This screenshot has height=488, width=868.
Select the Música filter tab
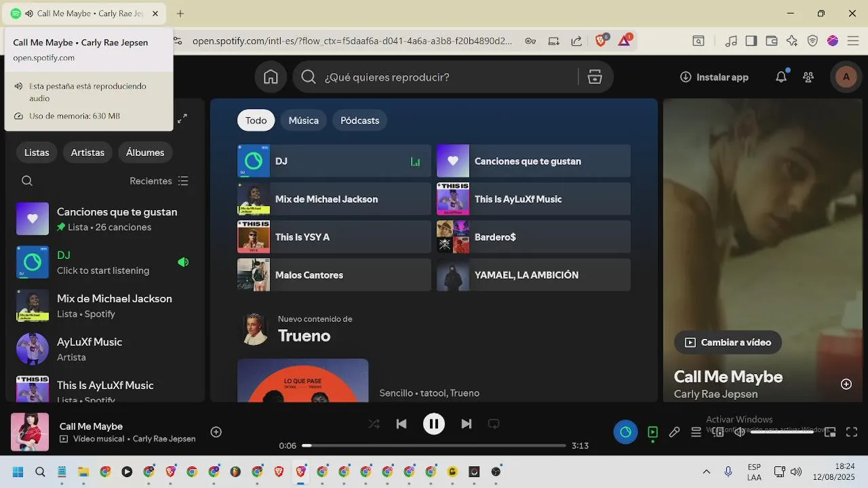pos(304,120)
